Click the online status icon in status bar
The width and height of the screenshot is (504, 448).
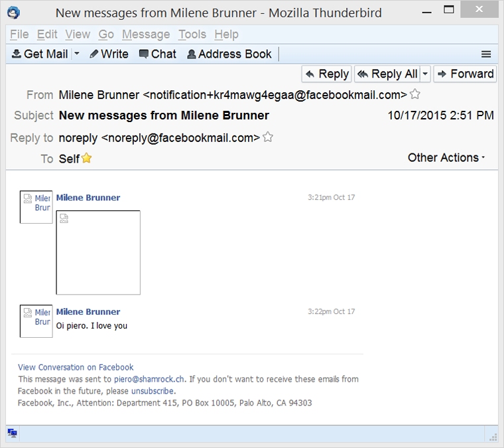tap(12, 433)
